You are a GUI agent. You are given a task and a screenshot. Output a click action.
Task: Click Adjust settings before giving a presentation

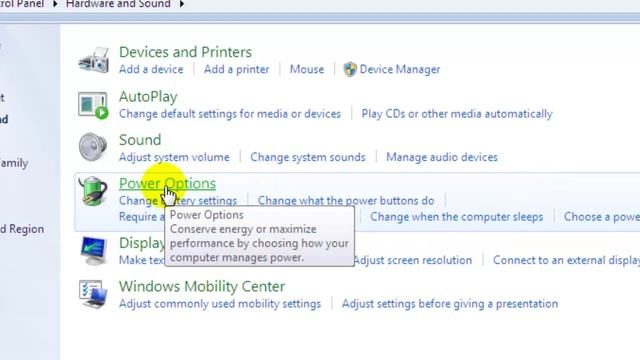point(450,304)
